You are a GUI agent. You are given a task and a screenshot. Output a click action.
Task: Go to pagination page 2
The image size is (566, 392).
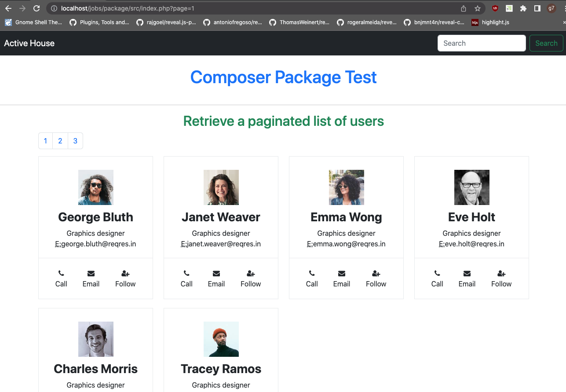click(x=60, y=141)
